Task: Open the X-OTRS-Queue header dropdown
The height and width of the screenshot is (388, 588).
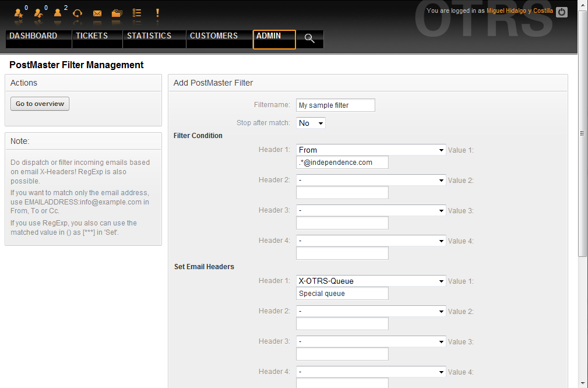Action: pos(371,281)
